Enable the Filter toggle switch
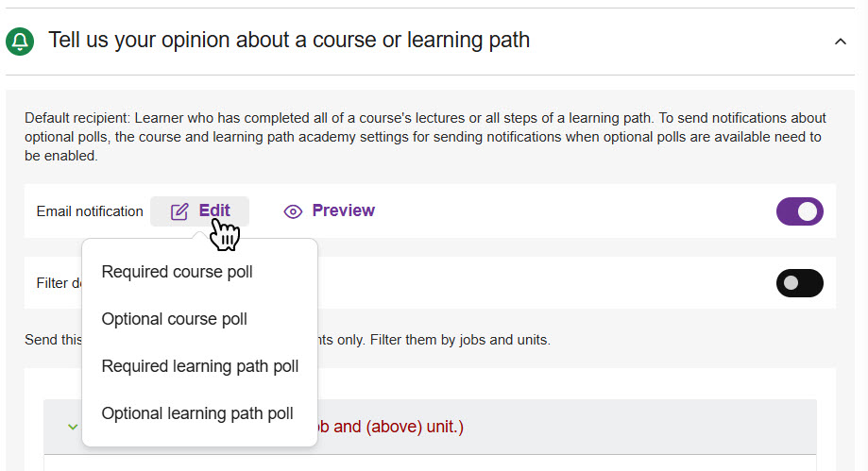This screenshot has width=868, height=471. click(799, 282)
